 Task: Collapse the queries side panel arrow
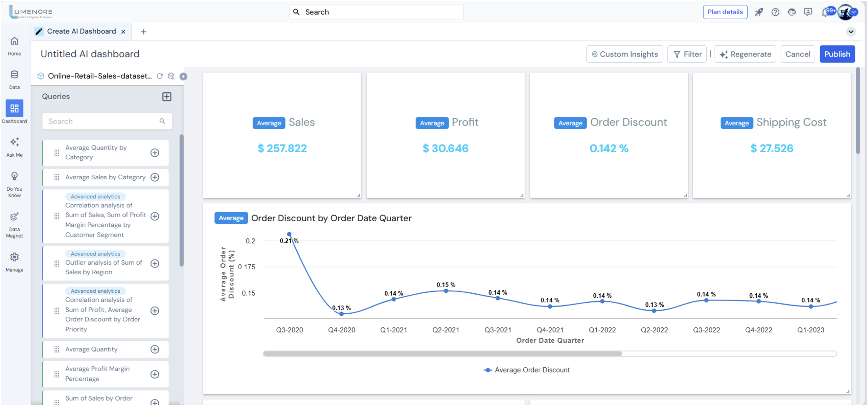click(x=183, y=76)
